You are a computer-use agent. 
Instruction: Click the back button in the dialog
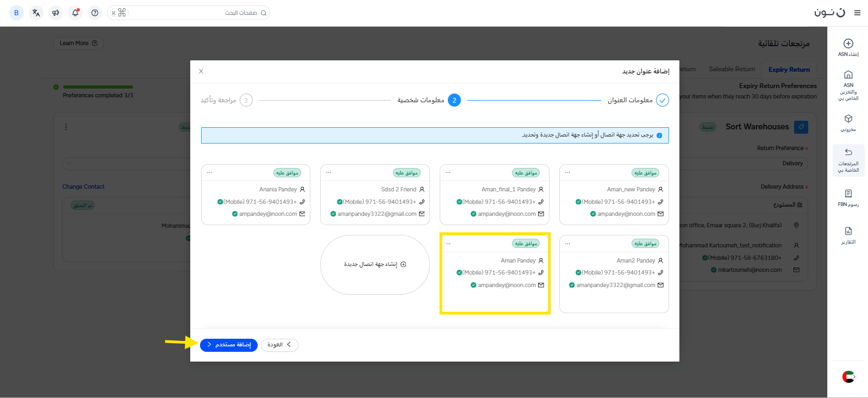[279, 345]
